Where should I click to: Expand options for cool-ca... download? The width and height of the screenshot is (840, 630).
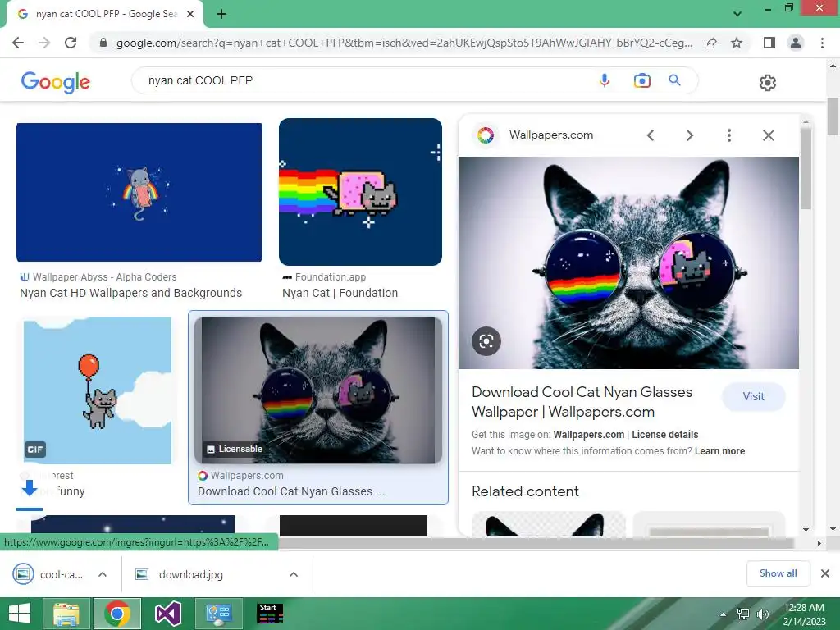coord(103,574)
